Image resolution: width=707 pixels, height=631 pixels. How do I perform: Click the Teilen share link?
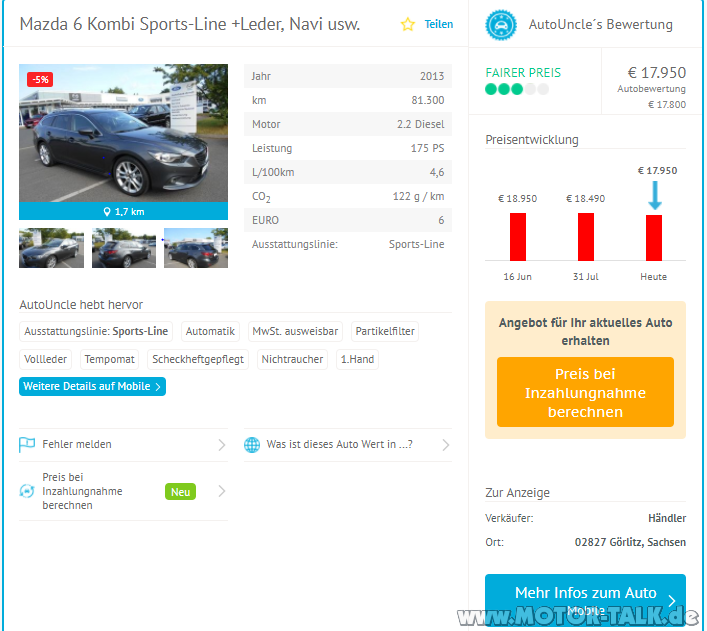438,24
